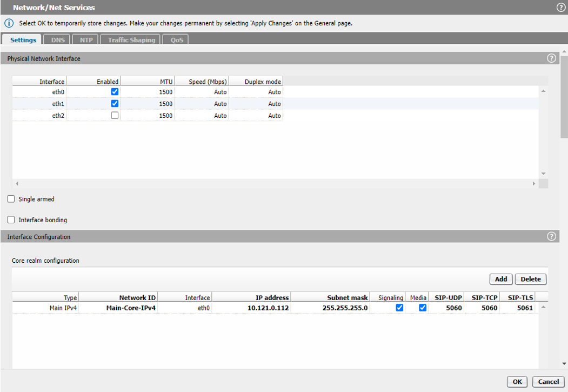Click the eth2 MTU value 1500

[148, 116]
